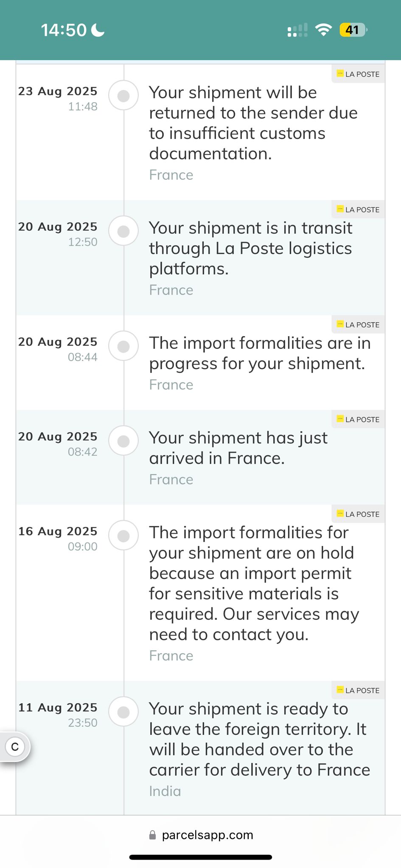Select the 20 Aug 08:42 timeline marker
Image resolution: width=401 pixels, height=868 pixels.
tap(123, 441)
